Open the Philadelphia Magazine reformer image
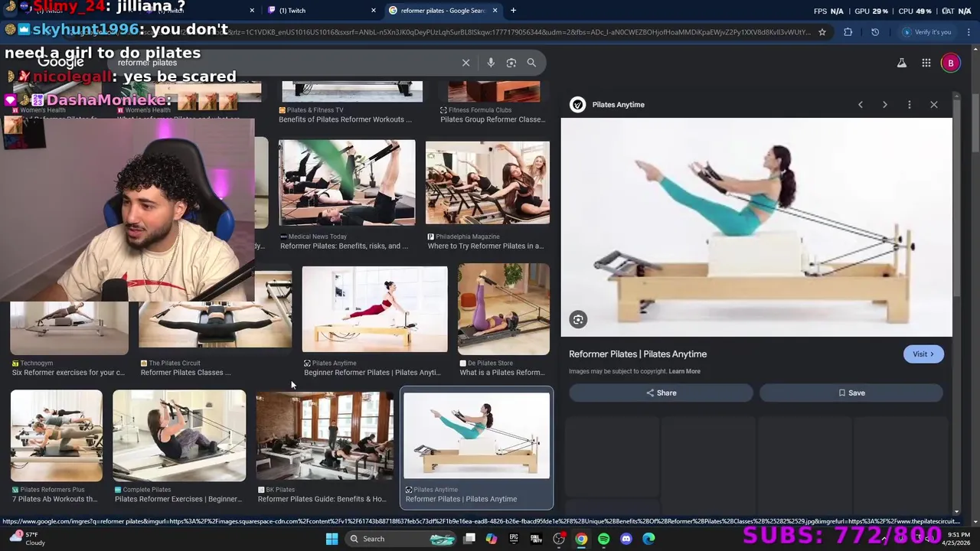980x551 pixels. (x=488, y=183)
